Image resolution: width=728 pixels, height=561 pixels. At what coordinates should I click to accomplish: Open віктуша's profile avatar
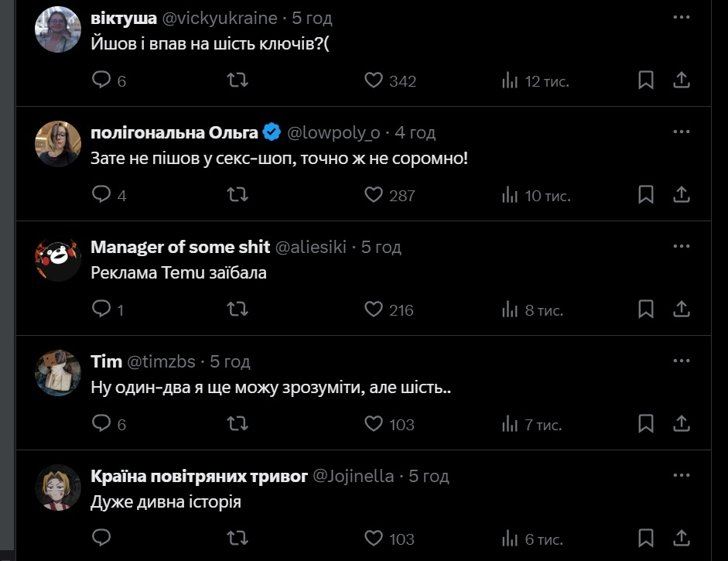59,29
